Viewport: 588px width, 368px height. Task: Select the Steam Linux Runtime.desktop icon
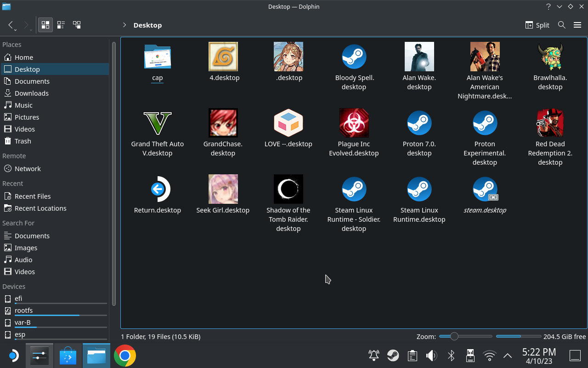tap(419, 189)
